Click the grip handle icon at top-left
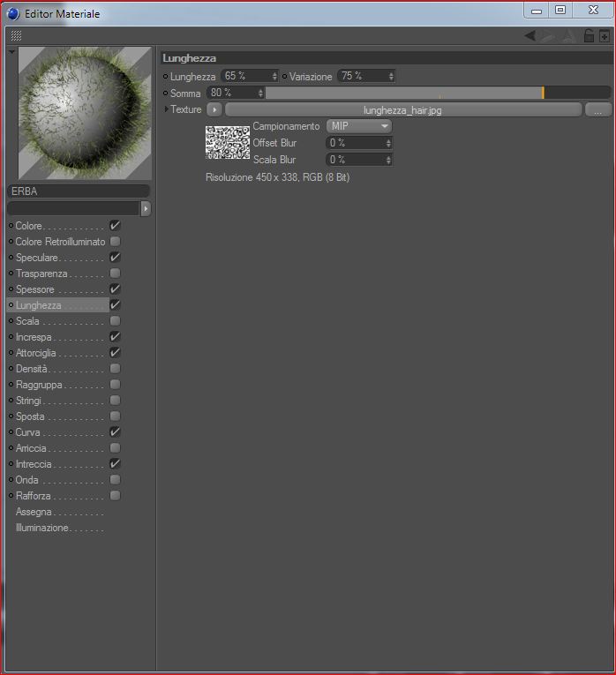The image size is (616, 675). pos(16,35)
